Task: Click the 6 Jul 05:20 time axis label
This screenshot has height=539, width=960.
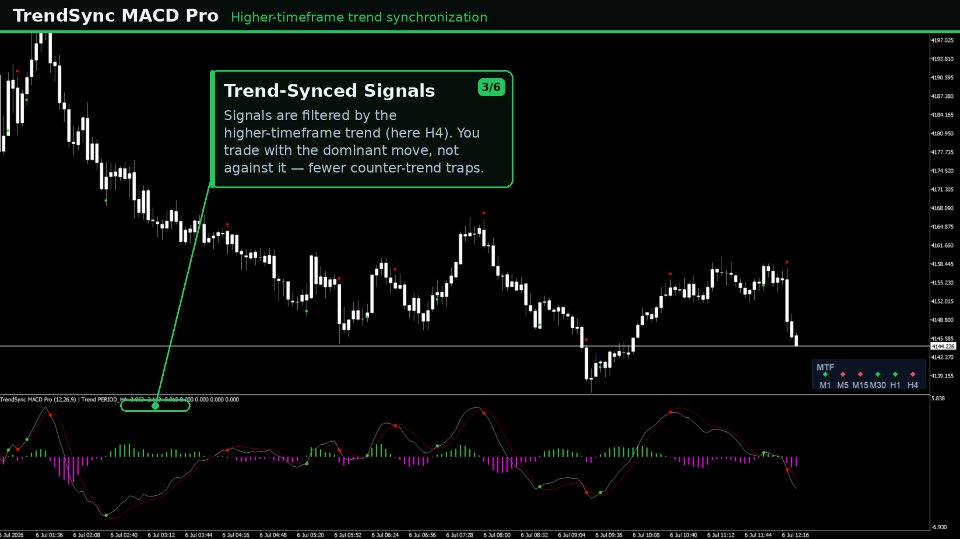Action: [310, 535]
